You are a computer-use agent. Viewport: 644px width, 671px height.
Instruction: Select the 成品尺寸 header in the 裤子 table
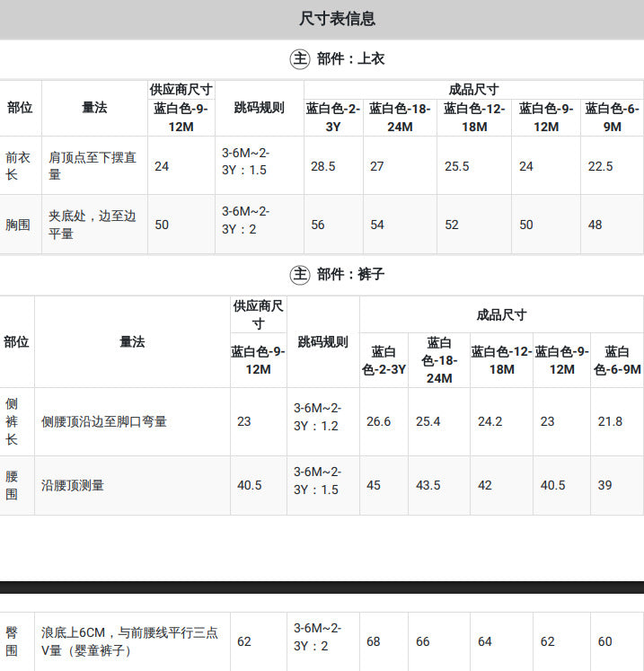[501, 315]
